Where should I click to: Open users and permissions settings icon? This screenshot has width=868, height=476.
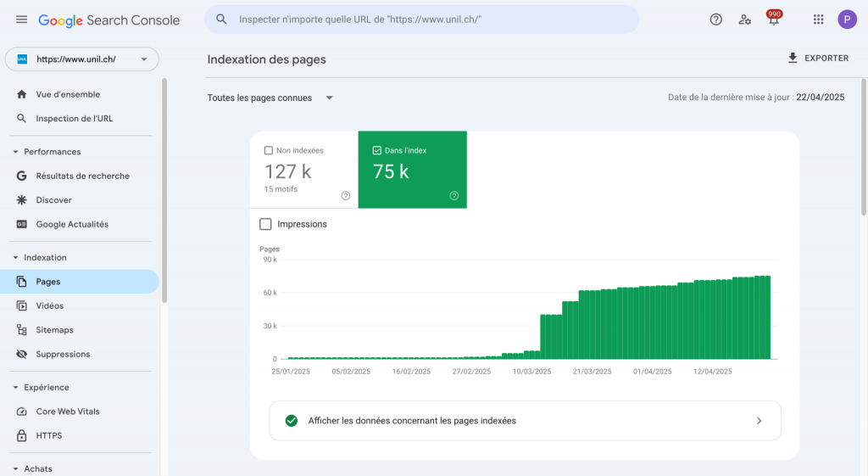744,20
